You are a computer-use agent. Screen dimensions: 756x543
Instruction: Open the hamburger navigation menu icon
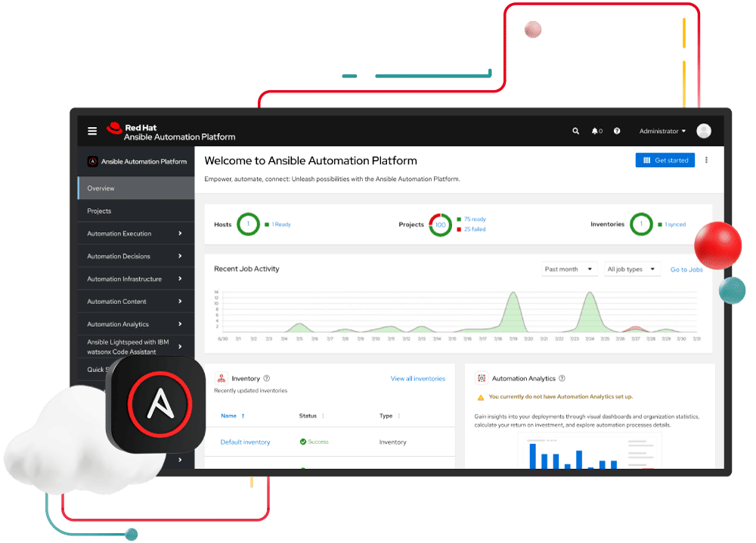tap(91, 130)
